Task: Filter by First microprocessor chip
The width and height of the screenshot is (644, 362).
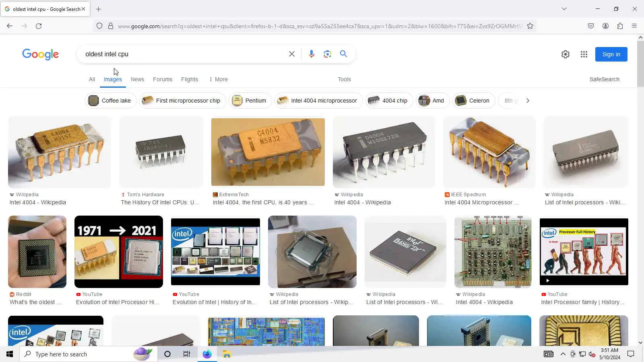Action: (182, 101)
